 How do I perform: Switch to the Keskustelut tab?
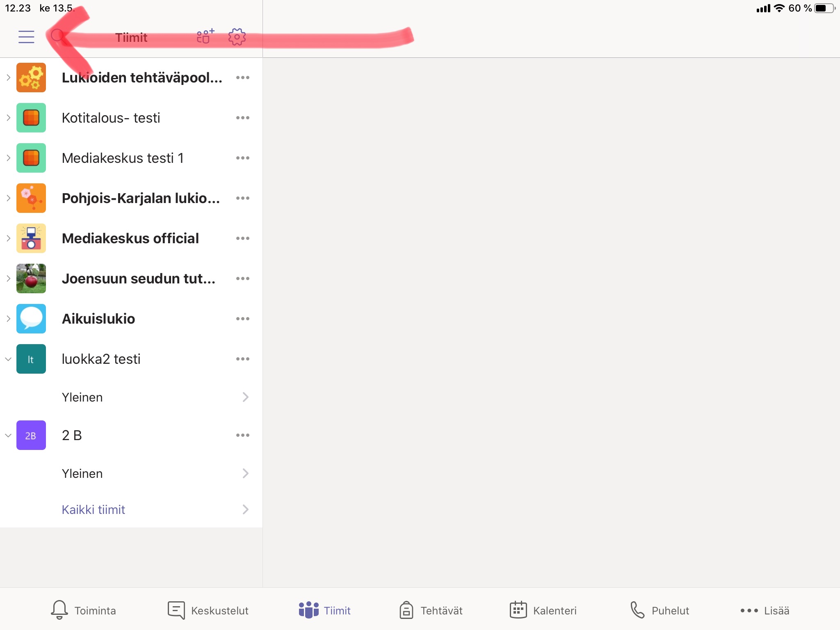coord(208,610)
